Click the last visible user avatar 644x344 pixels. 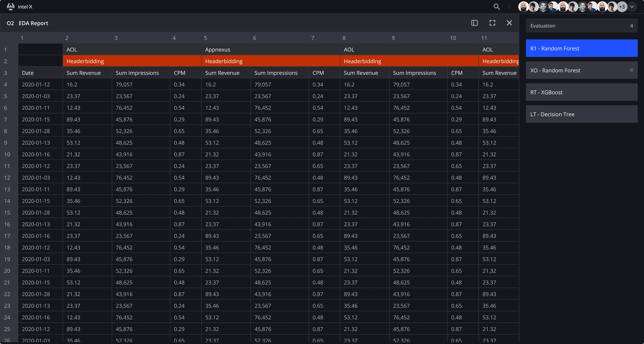[x=612, y=7]
